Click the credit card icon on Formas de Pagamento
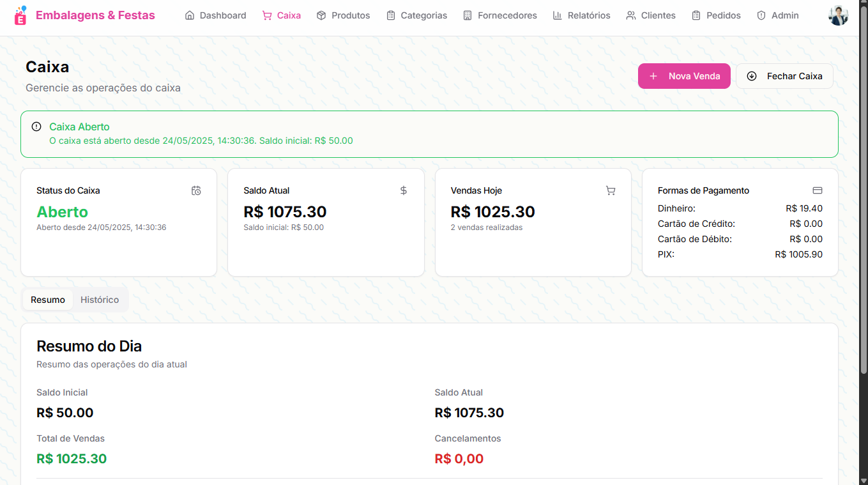The height and width of the screenshot is (485, 868). 817,190
